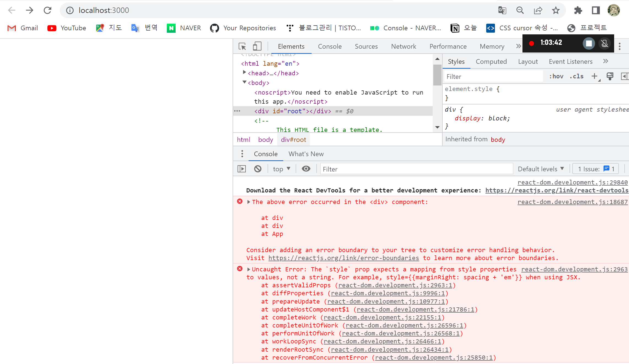Stop the screen recording

[x=589, y=43]
